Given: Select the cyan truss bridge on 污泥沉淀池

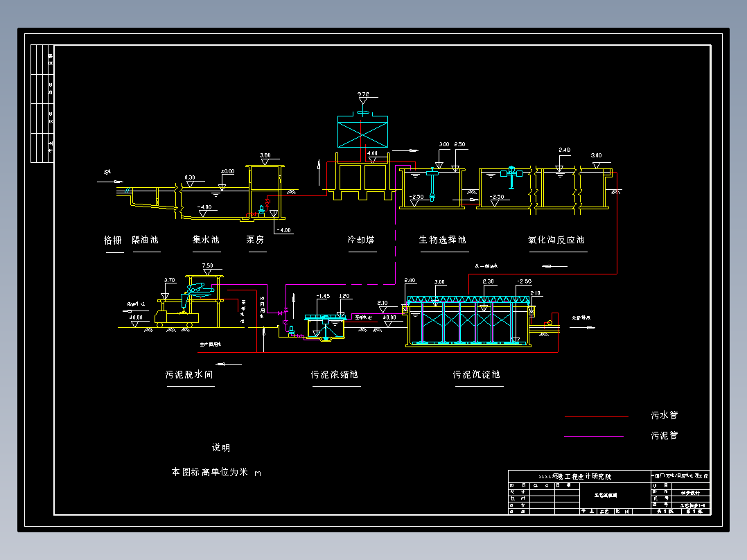Looking at the screenshot, I should tap(468, 299).
